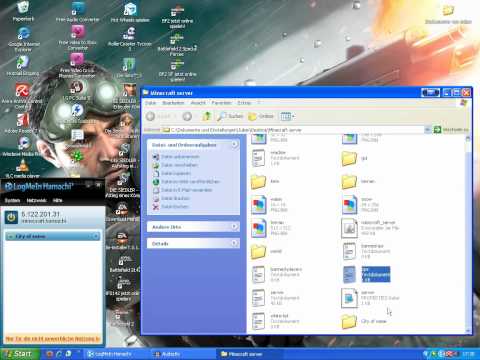Open the Hilfe menu in Hamachi
This screenshot has width=480, height=360.
[58, 200]
